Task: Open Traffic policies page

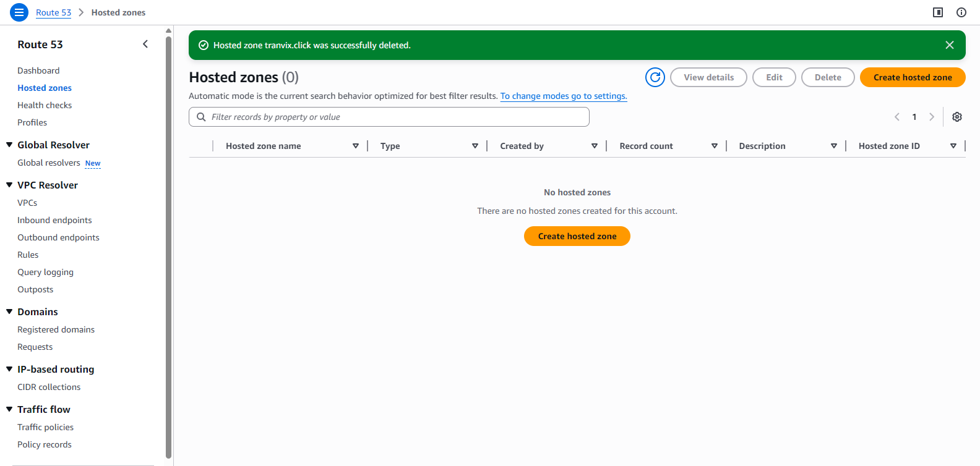Action: click(x=45, y=427)
